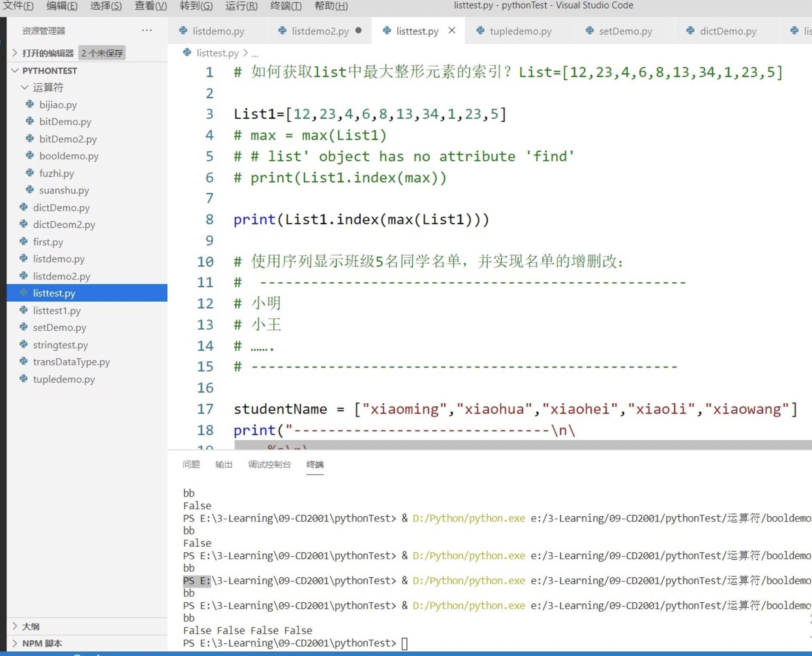Open the 终端 menu in the menu bar
Screen dimensions: 812x656
pyautogui.click(x=286, y=6)
